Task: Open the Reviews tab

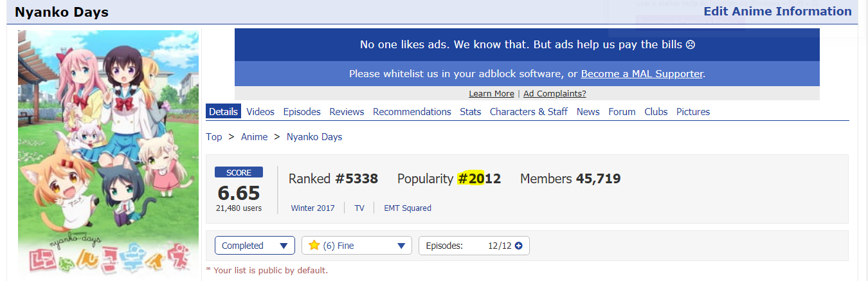Action: coord(347,111)
